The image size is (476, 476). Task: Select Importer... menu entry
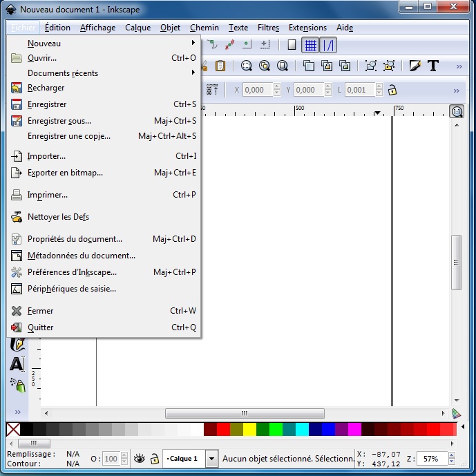coord(104,156)
